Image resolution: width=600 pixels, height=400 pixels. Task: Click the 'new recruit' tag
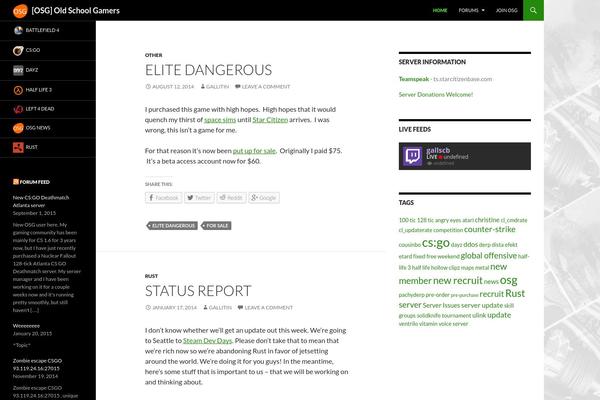pyautogui.click(x=458, y=281)
